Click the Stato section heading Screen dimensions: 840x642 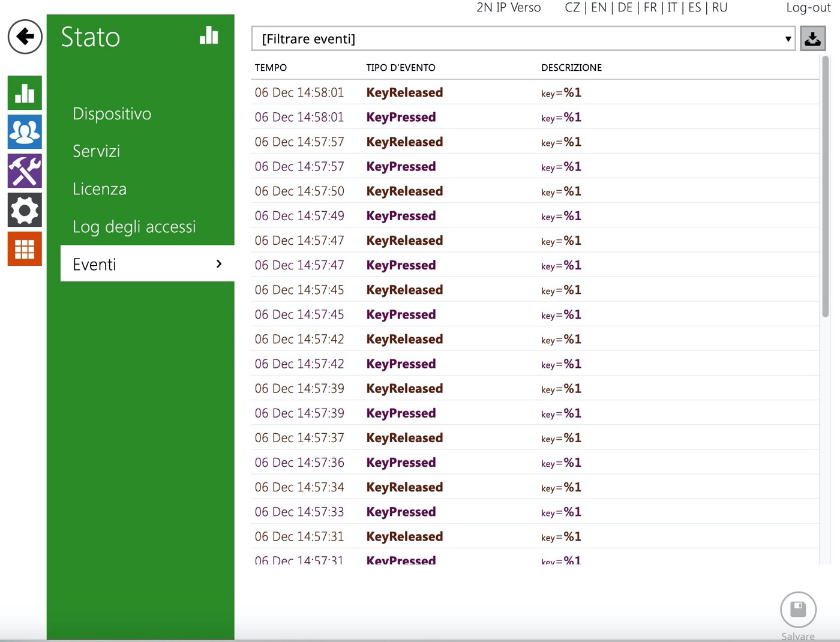pyautogui.click(x=91, y=37)
